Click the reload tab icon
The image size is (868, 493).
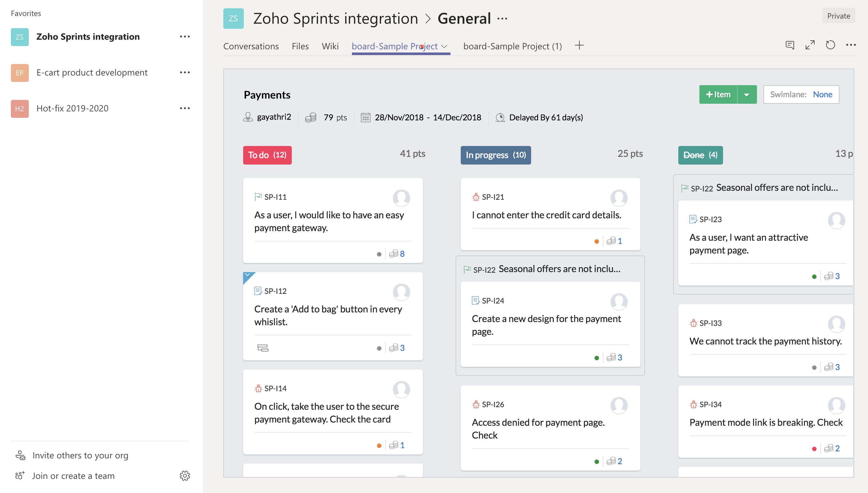click(x=830, y=45)
